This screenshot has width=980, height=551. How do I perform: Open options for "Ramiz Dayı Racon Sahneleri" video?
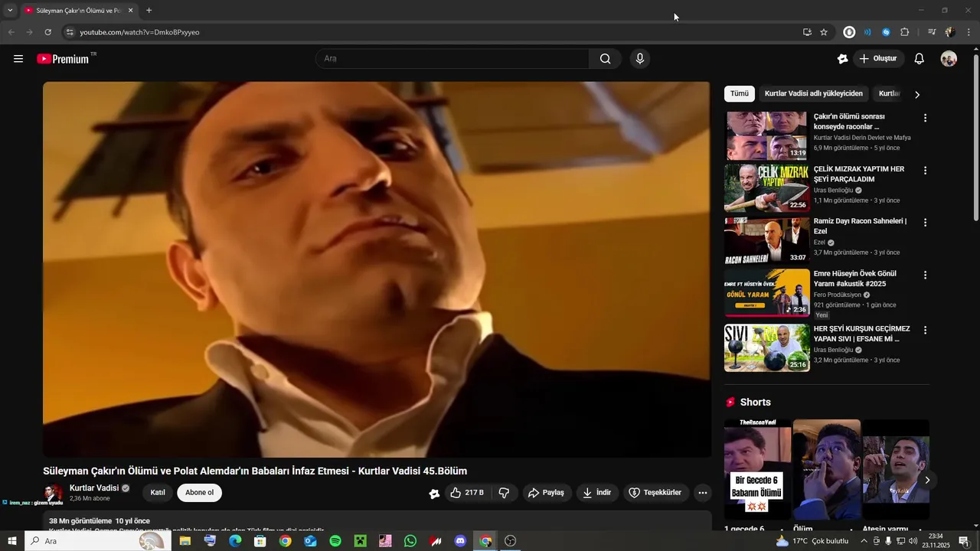(925, 222)
